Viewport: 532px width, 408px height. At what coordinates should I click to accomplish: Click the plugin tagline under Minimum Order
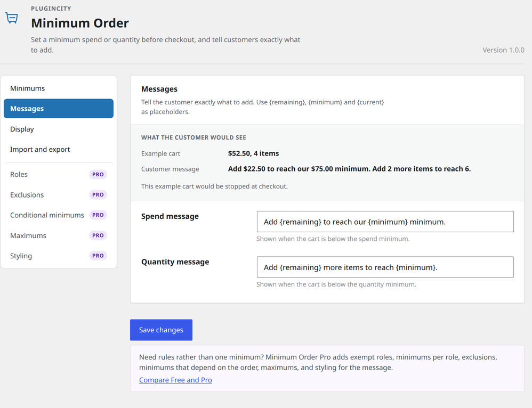[x=166, y=45]
